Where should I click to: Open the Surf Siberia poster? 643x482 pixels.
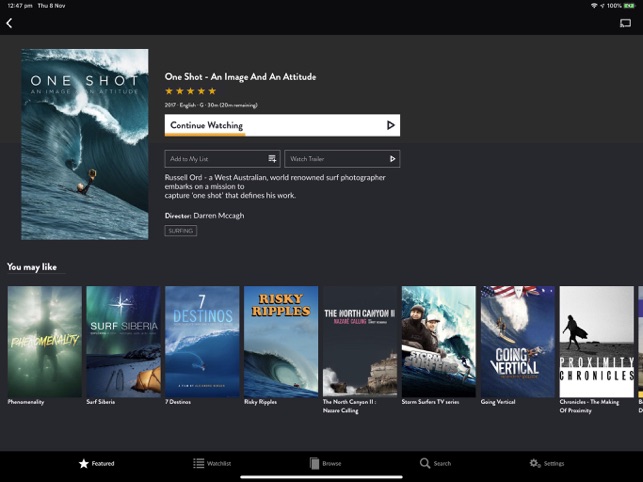point(123,341)
